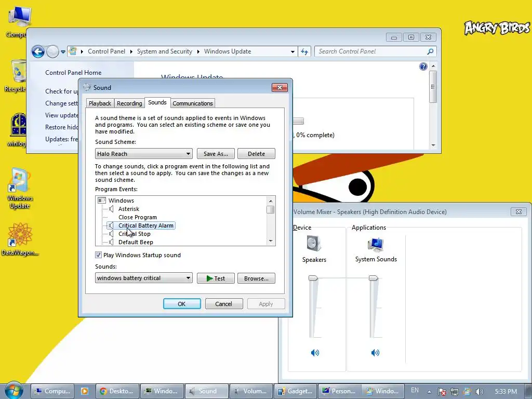Switch to the Communications tab
The width and height of the screenshot is (532, 399).
192,103
